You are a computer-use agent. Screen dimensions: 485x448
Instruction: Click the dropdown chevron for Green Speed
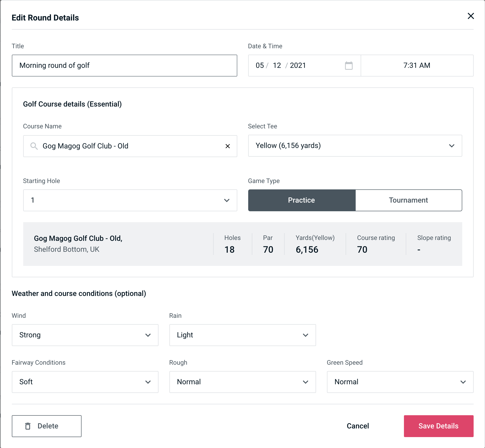pyautogui.click(x=464, y=382)
